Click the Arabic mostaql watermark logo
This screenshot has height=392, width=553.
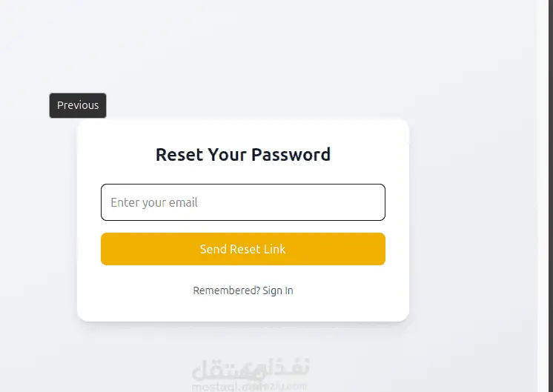pyautogui.click(x=250, y=368)
